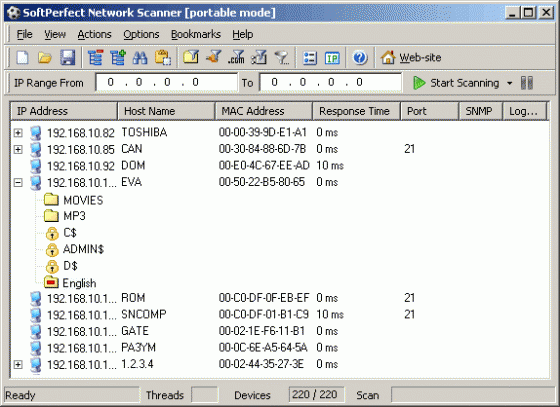Viewport: 560px width, 407px height.
Task: Click the SNMP column header
Action: [481, 111]
